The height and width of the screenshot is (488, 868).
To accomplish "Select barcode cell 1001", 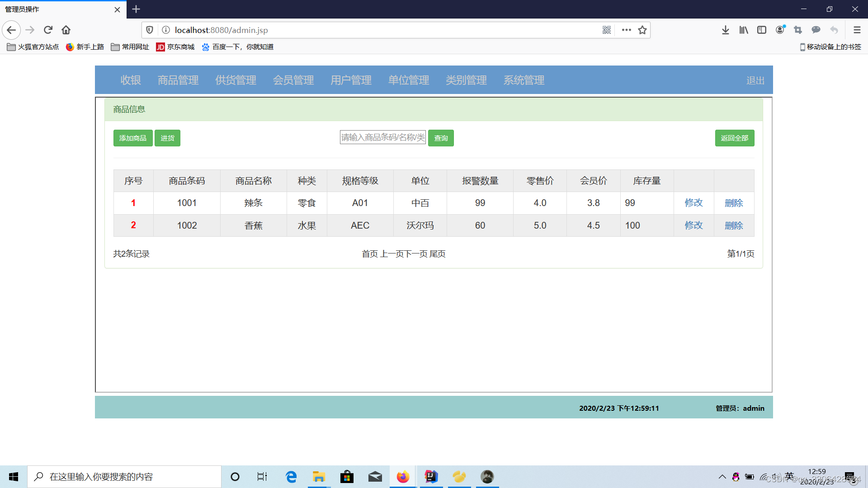I will pos(187,203).
